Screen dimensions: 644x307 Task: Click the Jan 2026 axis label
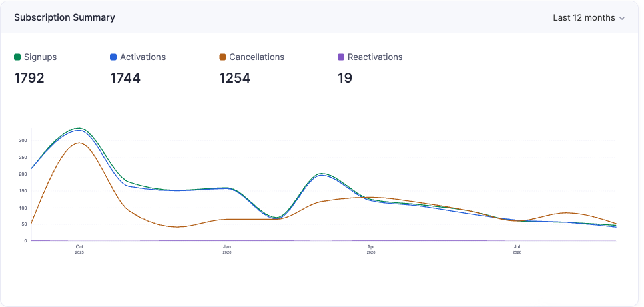click(227, 249)
